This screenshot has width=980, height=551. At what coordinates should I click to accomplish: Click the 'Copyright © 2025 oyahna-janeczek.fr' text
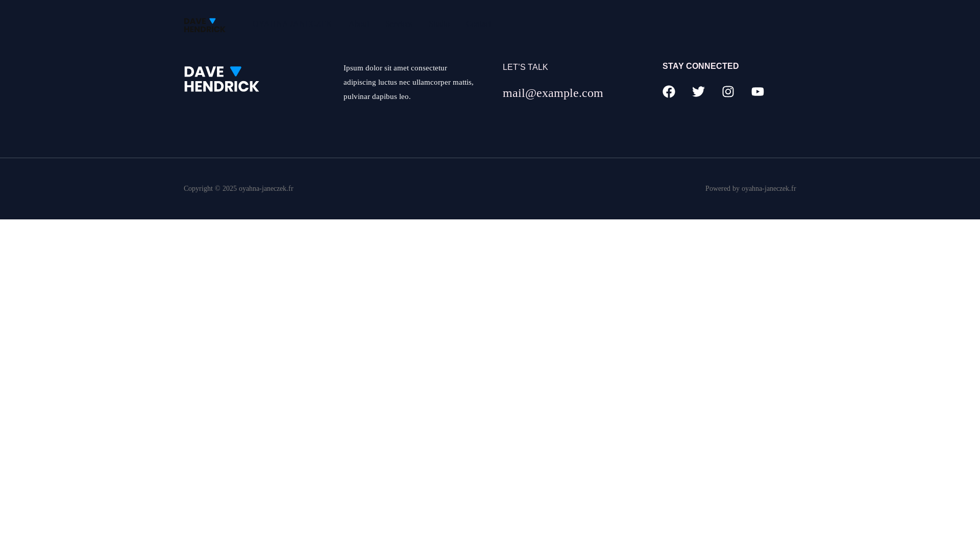(x=238, y=188)
